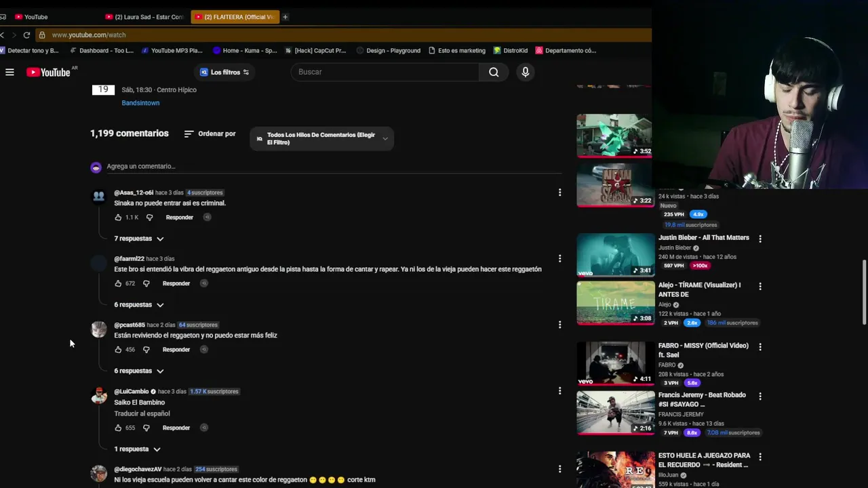Open options menu for @pcast685 comment
The height and width of the screenshot is (488, 868).
coord(559,325)
